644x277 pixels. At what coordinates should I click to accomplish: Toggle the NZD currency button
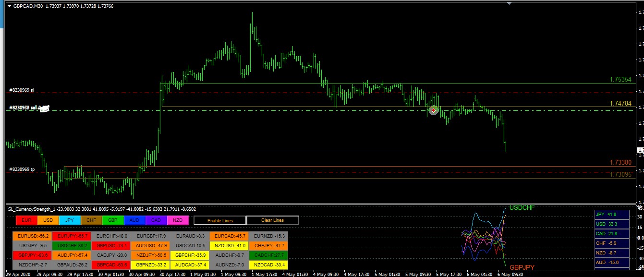coord(178,220)
